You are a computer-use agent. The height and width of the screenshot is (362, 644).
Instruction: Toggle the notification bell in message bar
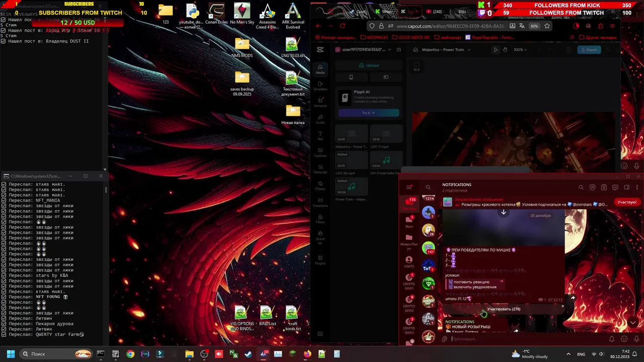[x=612, y=339]
